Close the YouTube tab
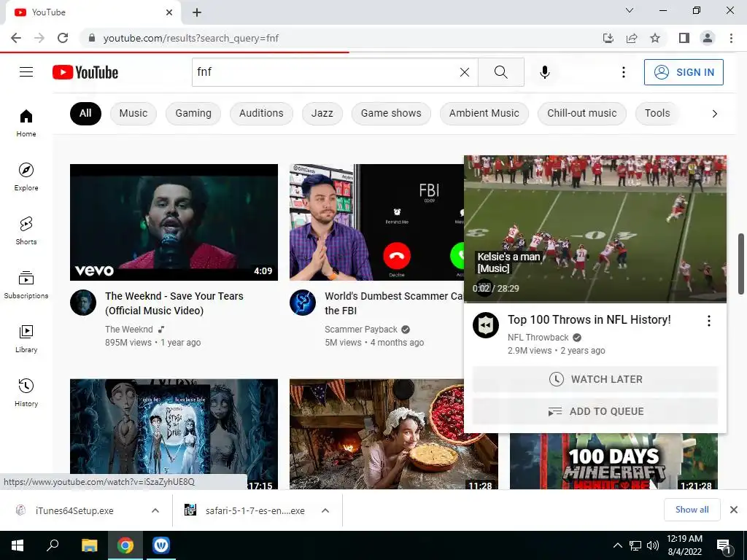The height and width of the screenshot is (560, 747). tap(169, 12)
